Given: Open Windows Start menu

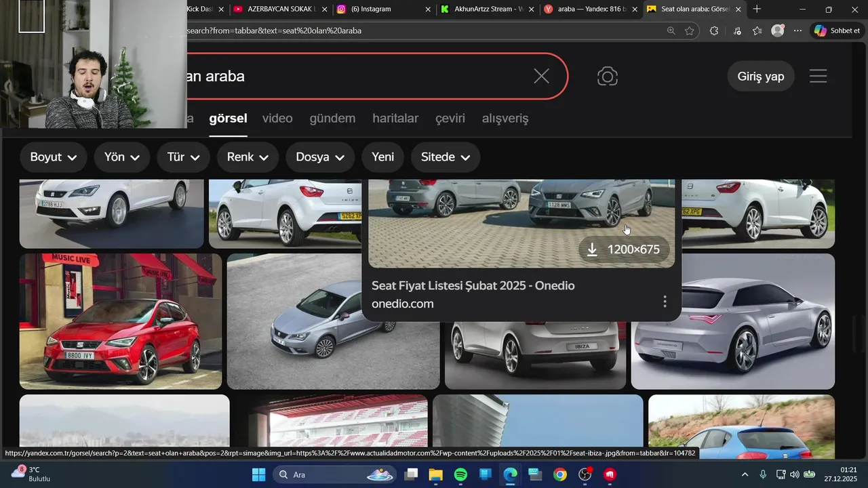Looking at the screenshot, I should 258,474.
